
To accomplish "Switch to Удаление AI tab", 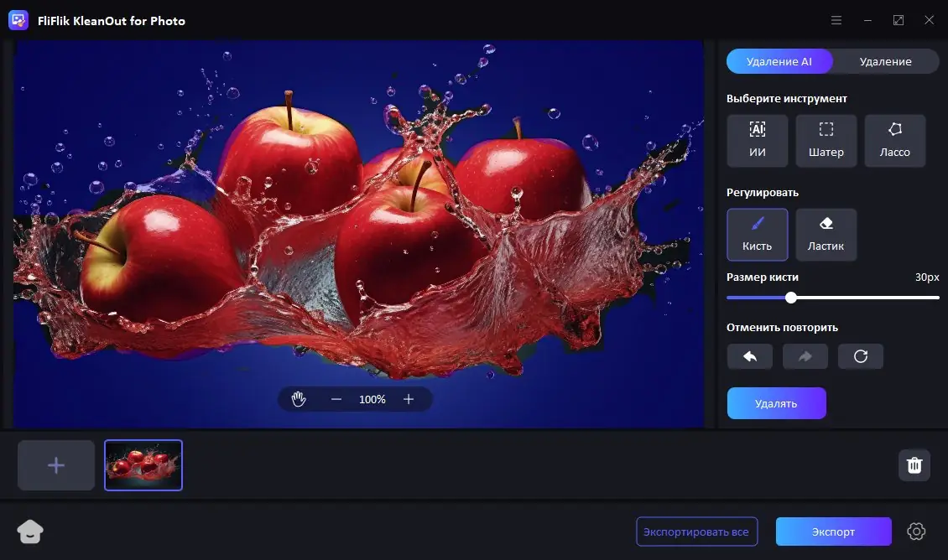I will (779, 62).
